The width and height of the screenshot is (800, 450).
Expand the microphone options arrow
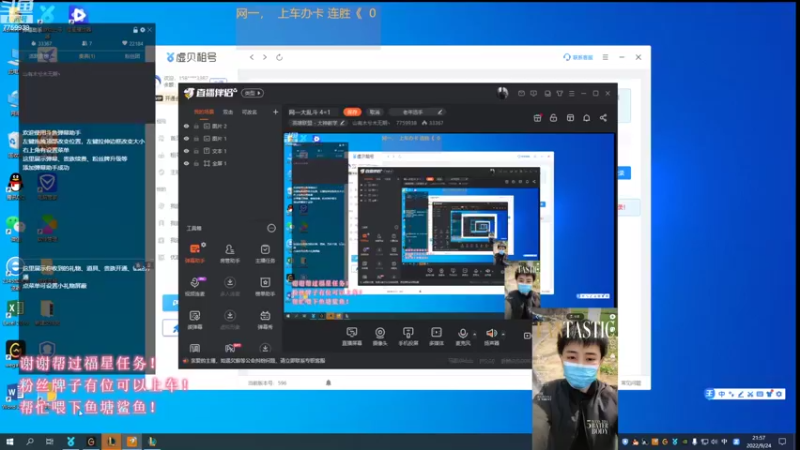point(474,334)
